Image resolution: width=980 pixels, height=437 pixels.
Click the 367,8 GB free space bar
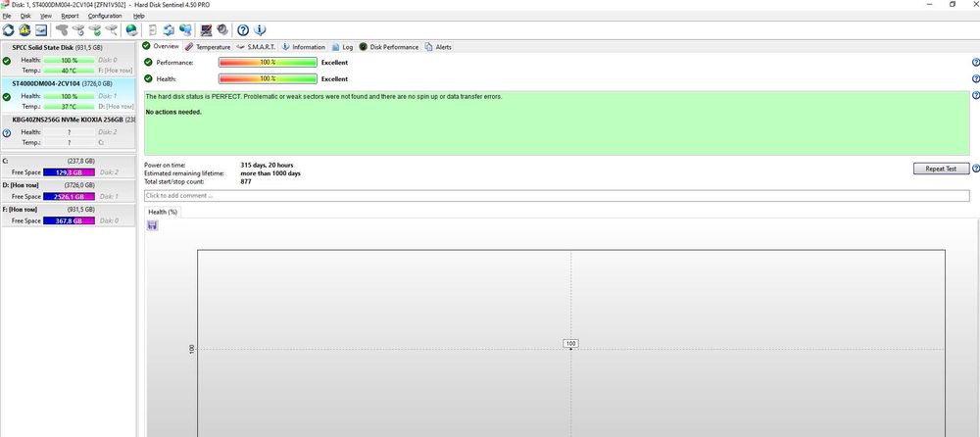click(x=69, y=220)
